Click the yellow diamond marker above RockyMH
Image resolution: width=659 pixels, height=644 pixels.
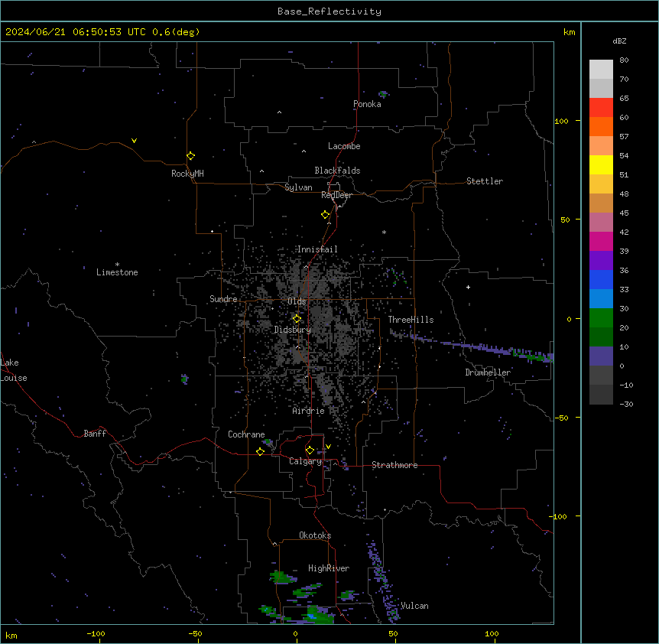click(x=190, y=156)
